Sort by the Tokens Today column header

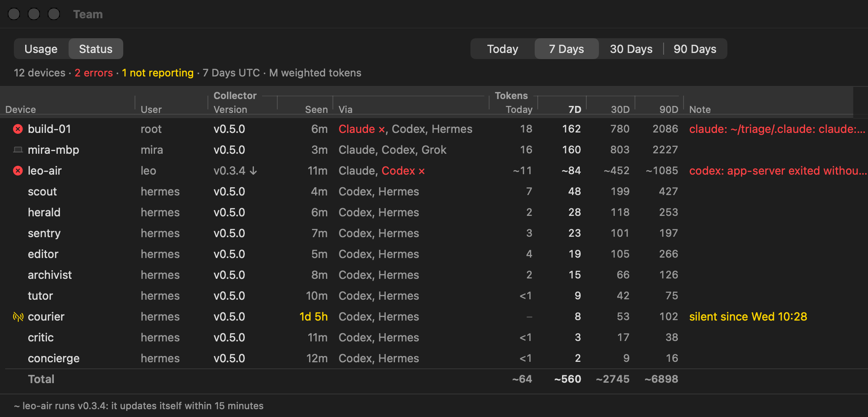[519, 109]
